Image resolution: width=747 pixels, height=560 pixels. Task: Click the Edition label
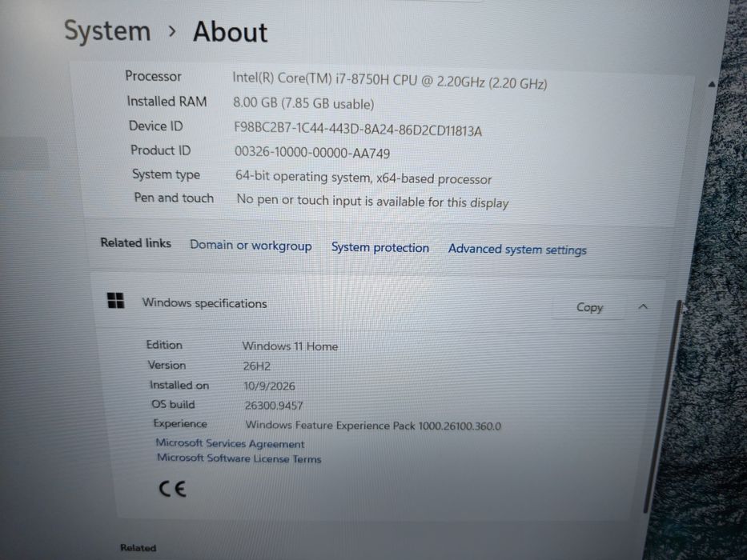[x=164, y=345]
